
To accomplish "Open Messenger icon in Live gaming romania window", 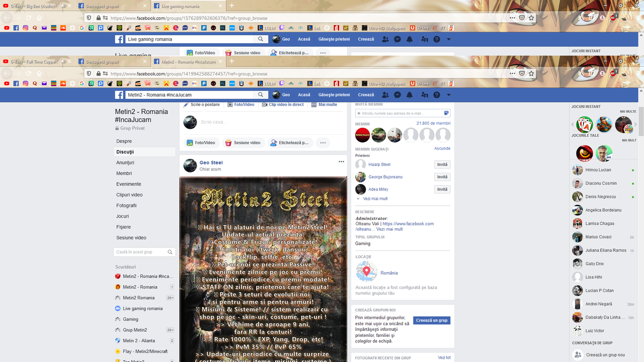I will coord(397,39).
